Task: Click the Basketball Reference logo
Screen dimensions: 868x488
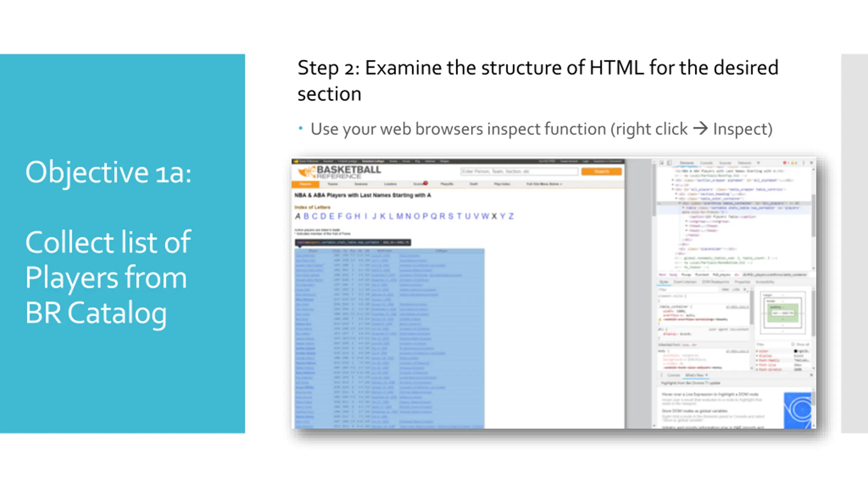Action: [x=339, y=172]
